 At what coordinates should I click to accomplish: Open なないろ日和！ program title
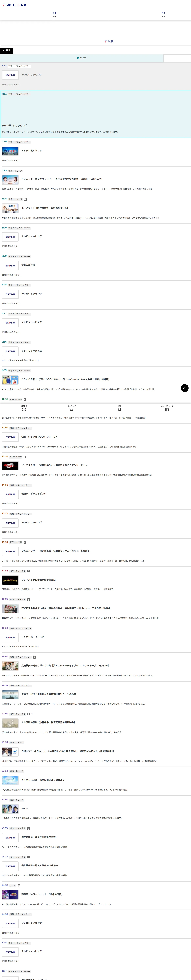coord(65,379)
